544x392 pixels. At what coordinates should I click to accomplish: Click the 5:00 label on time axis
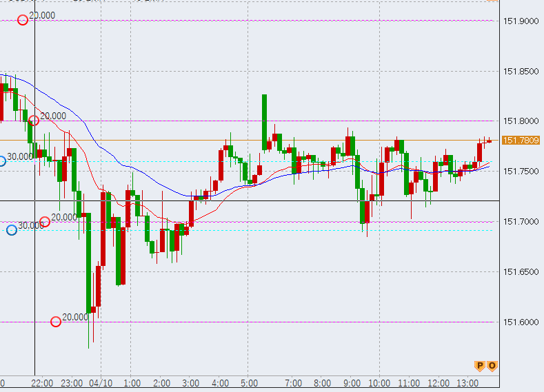coord(249,382)
